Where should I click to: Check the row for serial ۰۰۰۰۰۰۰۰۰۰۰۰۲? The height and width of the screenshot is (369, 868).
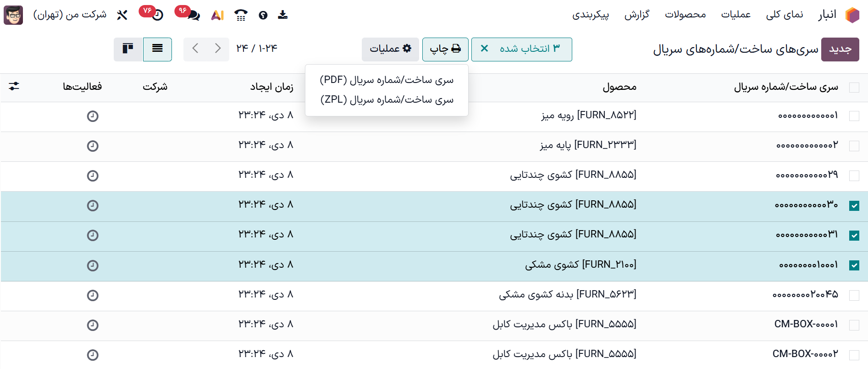click(854, 146)
